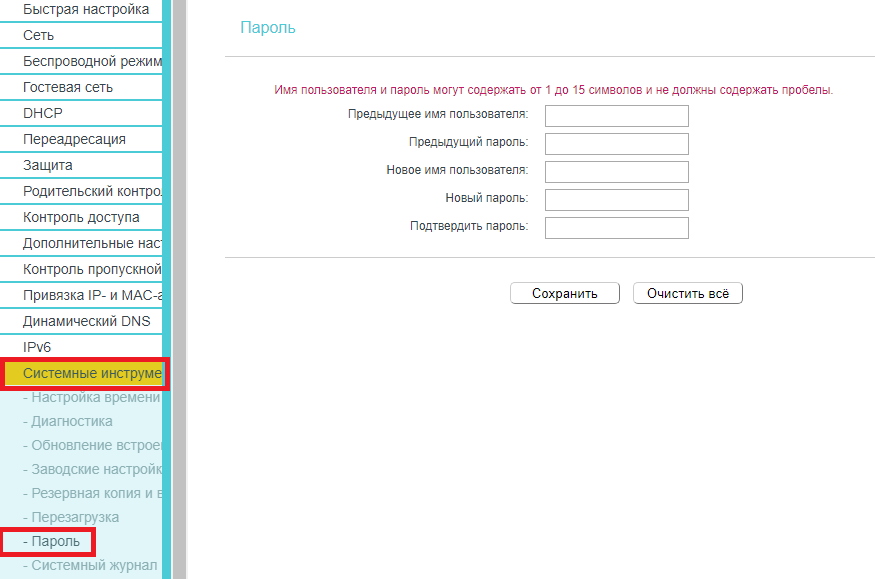Open Динамический DNS settings
This screenshot has height=579, width=875.
pyautogui.click(x=86, y=321)
